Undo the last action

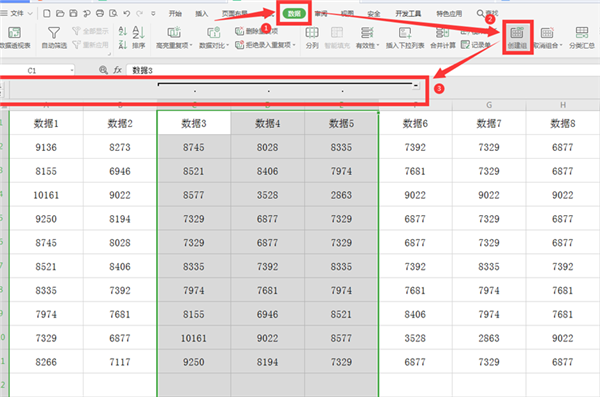point(127,13)
